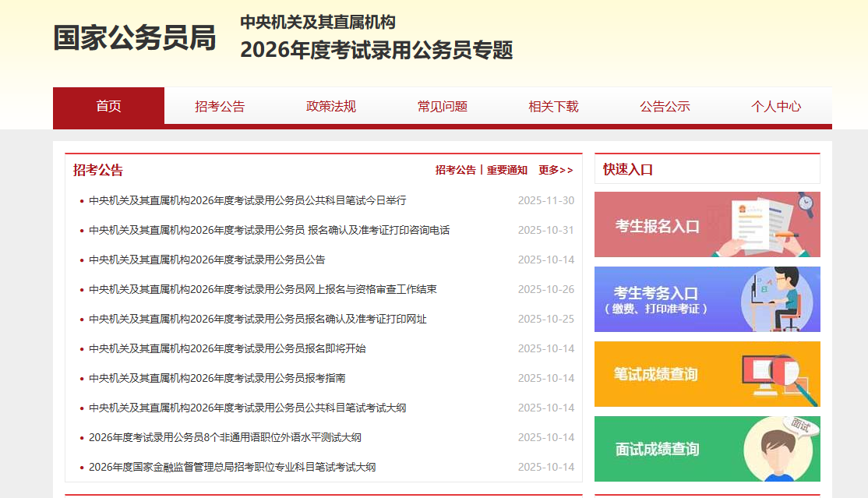This screenshot has height=498, width=868.
Task: Select 政策法规 in navigation bar
Action: (331, 107)
